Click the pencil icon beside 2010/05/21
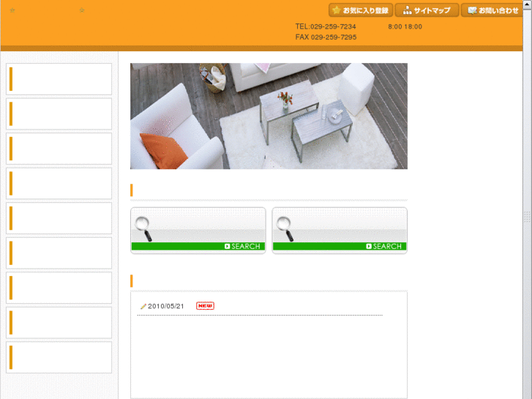This screenshot has height=399, width=532. 143,306
